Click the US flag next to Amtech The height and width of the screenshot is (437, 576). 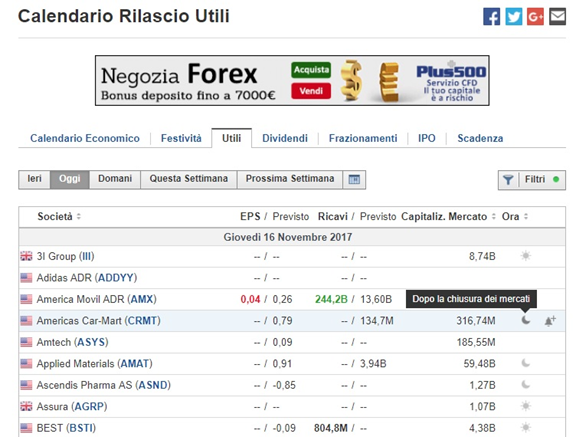[x=26, y=342]
